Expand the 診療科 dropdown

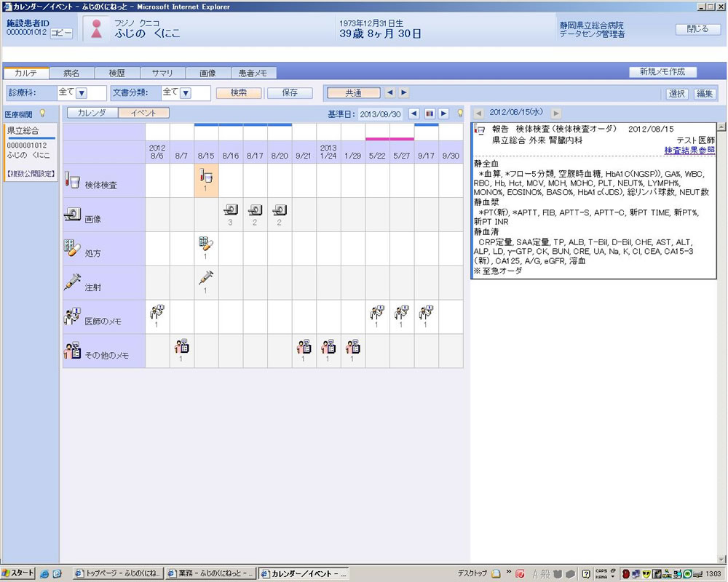click(82, 93)
